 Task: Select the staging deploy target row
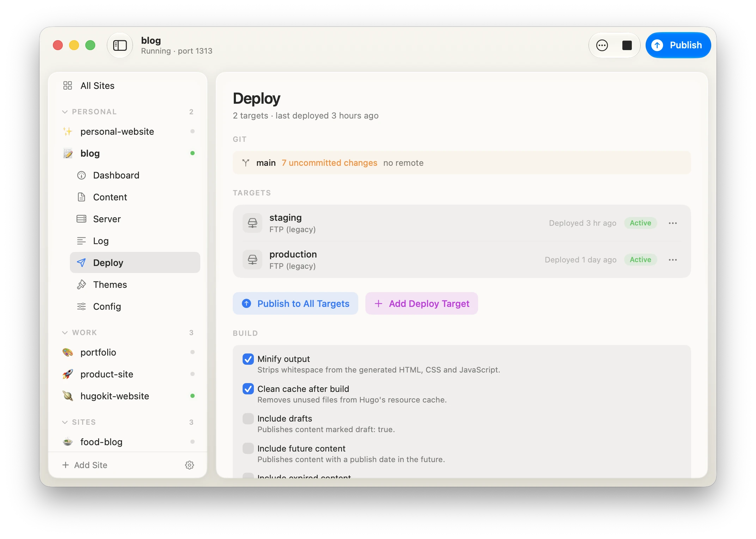[x=462, y=223]
